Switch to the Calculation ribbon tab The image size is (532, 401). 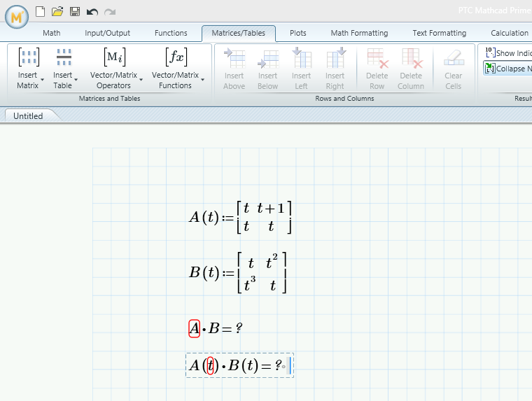pyautogui.click(x=510, y=33)
